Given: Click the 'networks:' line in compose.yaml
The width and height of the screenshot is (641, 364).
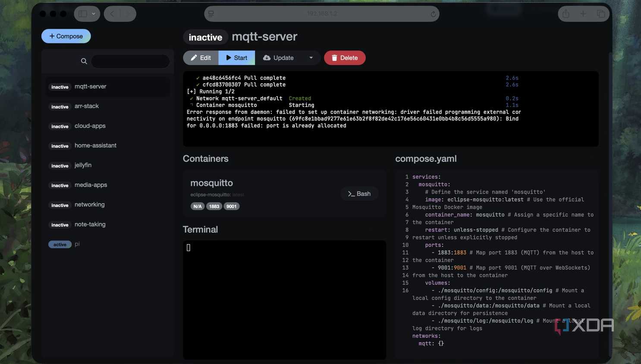Looking at the screenshot, I should pyautogui.click(x=426, y=336).
